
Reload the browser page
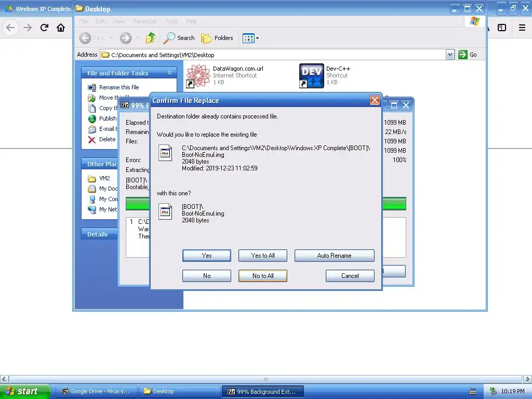[x=44, y=28]
